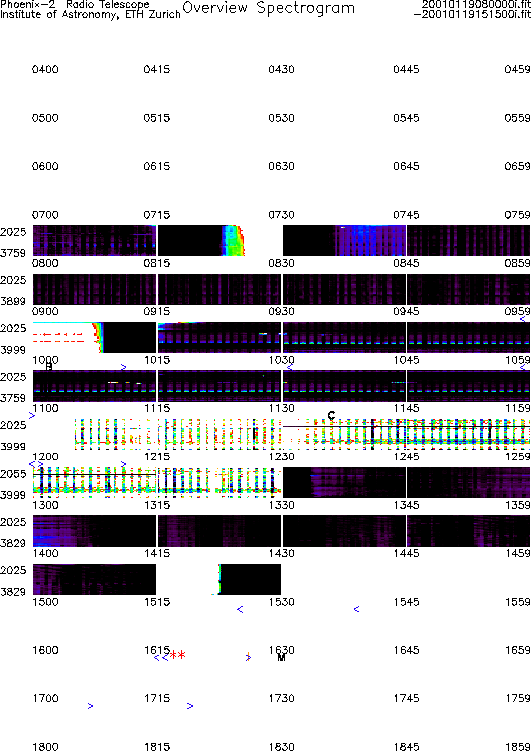Click the file name -20010119151500i.fit
This screenshot has height=751, width=531.
click(x=472, y=14)
